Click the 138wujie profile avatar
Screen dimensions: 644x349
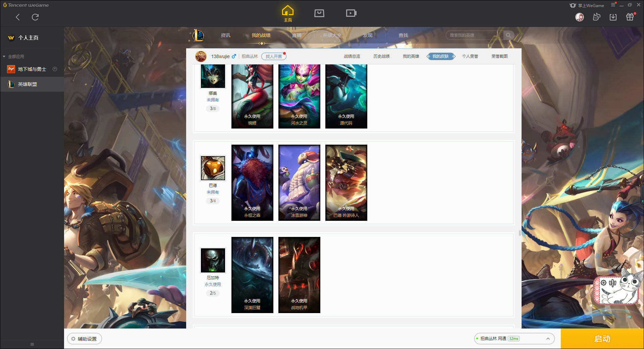click(x=201, y=56)
